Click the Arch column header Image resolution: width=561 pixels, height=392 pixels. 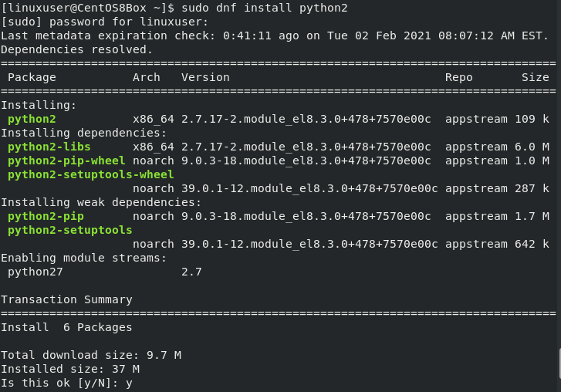coord(146,77)
